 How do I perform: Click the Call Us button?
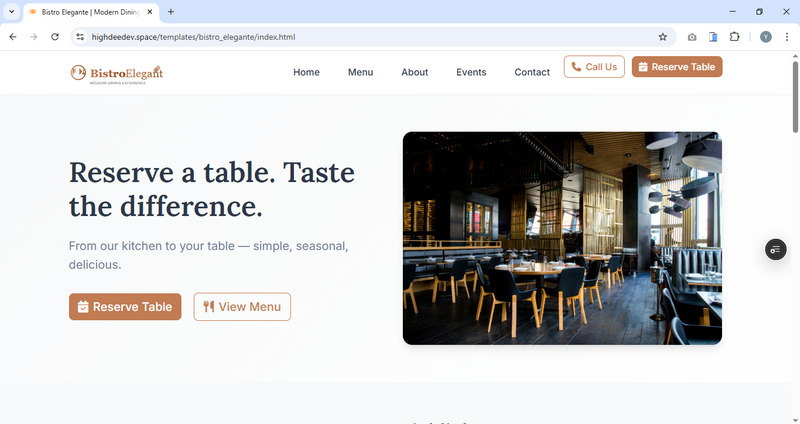(594, 67)
